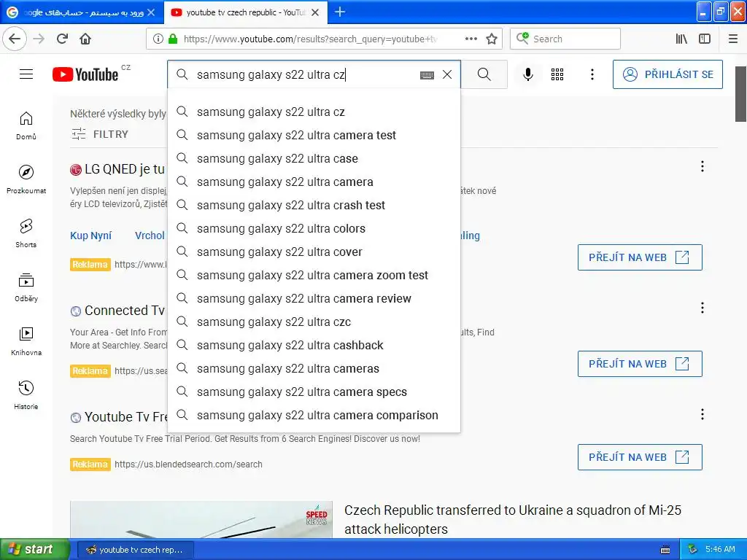The height and width of the screenshot is (560, 747).
Task: Open the Firefox library icon
Action: (x=681, y=39)
